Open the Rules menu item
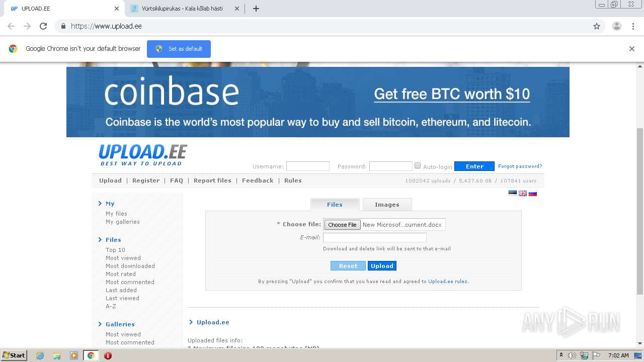Image resolution: width=644 pixels, height=362 pixels. (293, 180)
